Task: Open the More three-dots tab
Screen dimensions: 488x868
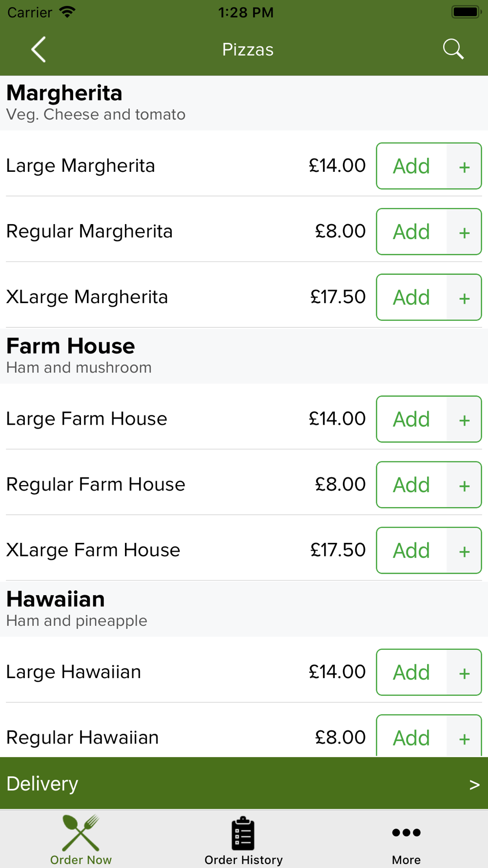Action: pyautogui.click(x=406, y=840)
